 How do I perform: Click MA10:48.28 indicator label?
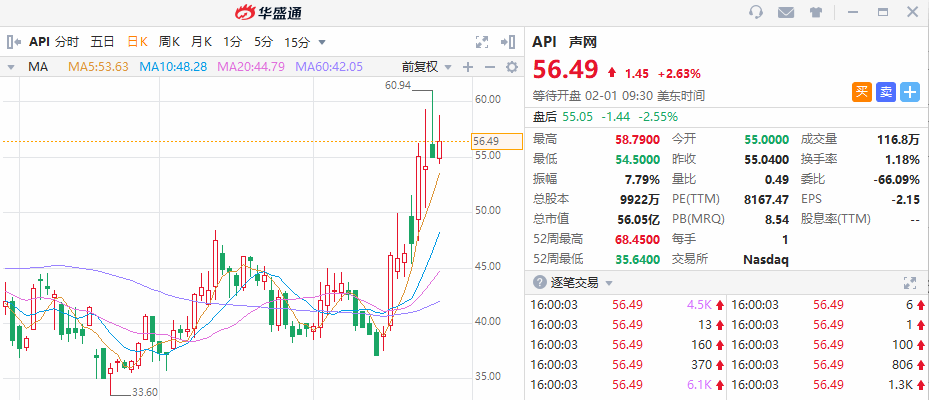pos(173,67)
